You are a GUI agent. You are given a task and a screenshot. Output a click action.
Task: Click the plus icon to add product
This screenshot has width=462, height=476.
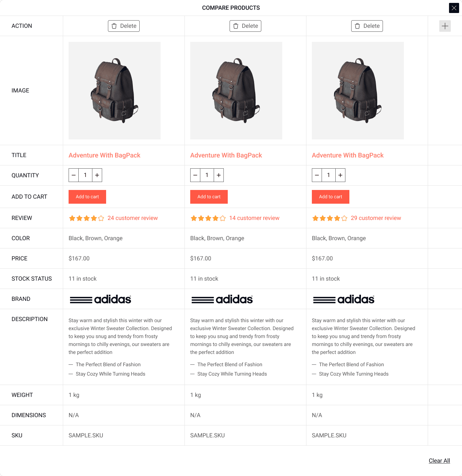click(x=445, y=26)
